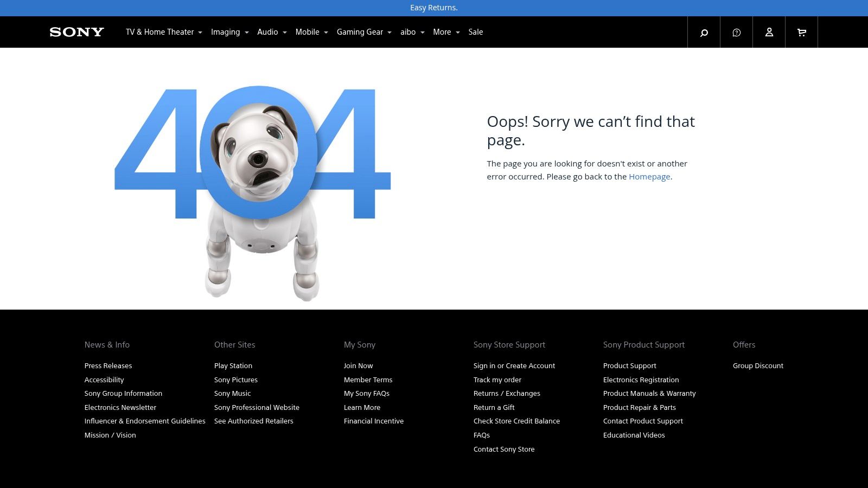Screen dimensions: 868x488
Task: Open Group Discount under Offers
Action: point(758,366)
